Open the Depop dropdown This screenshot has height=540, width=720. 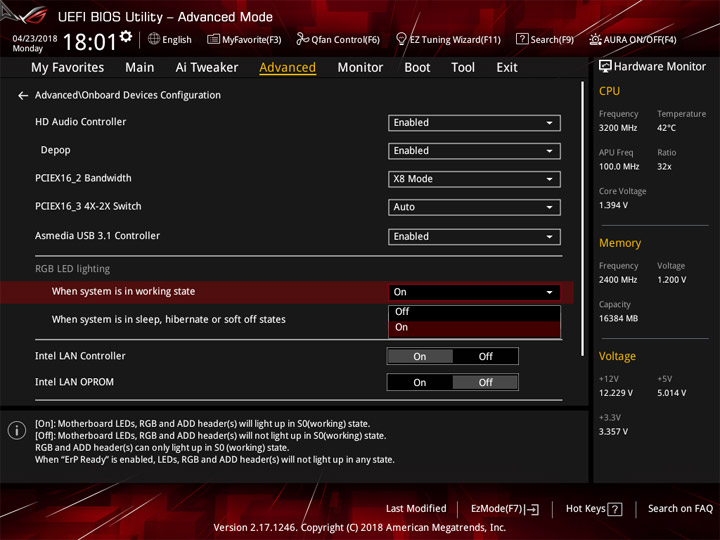point(474,151)
